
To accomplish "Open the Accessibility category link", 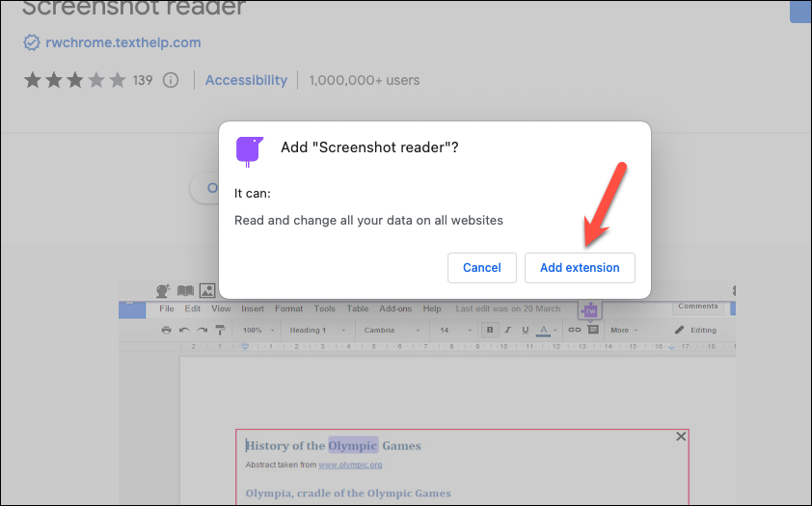I will tap(246, 80).
